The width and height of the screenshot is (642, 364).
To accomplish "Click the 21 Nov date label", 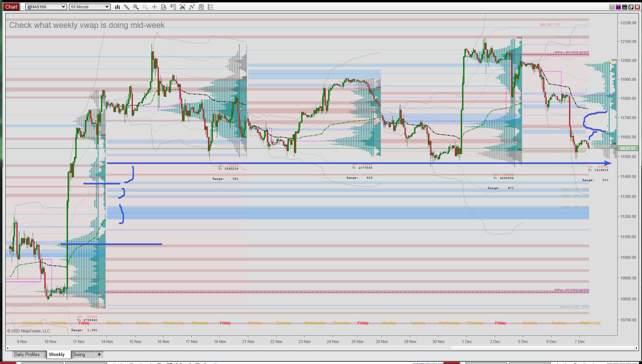I will coord(249,340).
